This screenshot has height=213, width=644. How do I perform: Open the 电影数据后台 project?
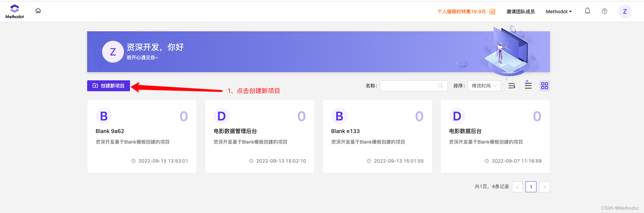click(x=495, y=136)
